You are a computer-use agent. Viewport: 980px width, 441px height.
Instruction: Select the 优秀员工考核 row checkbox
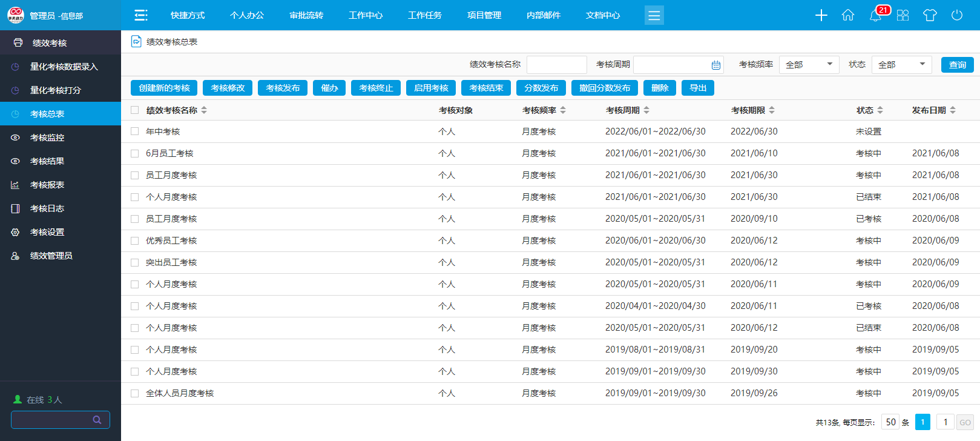pos(135,240)
